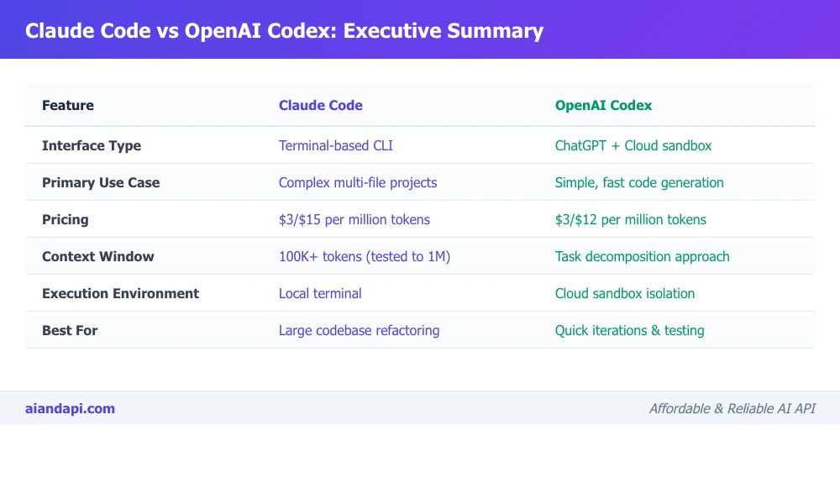Click the 'Complex multi-file projects' cell
This screenshot has width=840, height=504.
tap(358, 182)
